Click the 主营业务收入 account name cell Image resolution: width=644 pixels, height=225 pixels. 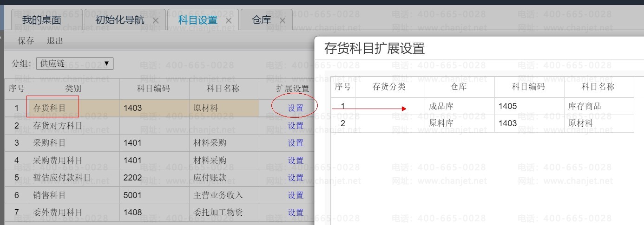tap(218, 195)
